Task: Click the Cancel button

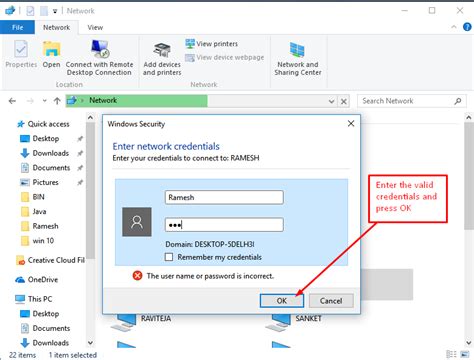Action: pyautogui.click(x=331, y=301)
